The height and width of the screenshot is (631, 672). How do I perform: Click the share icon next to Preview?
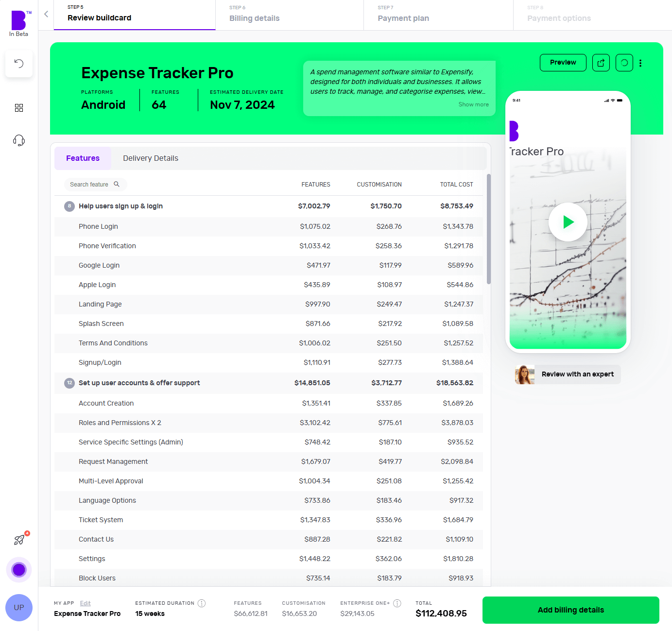click(601, 63)
